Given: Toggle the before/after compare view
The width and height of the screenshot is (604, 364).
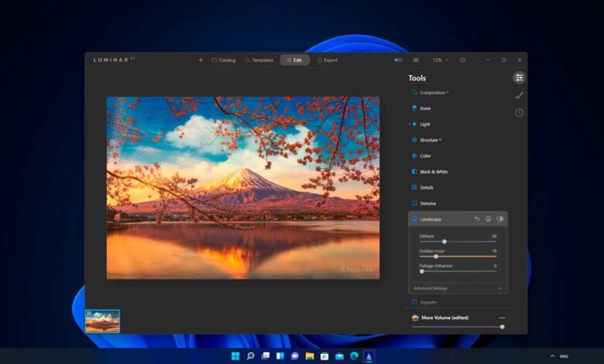Looking at the screenshot, I should tap(398, 60).
